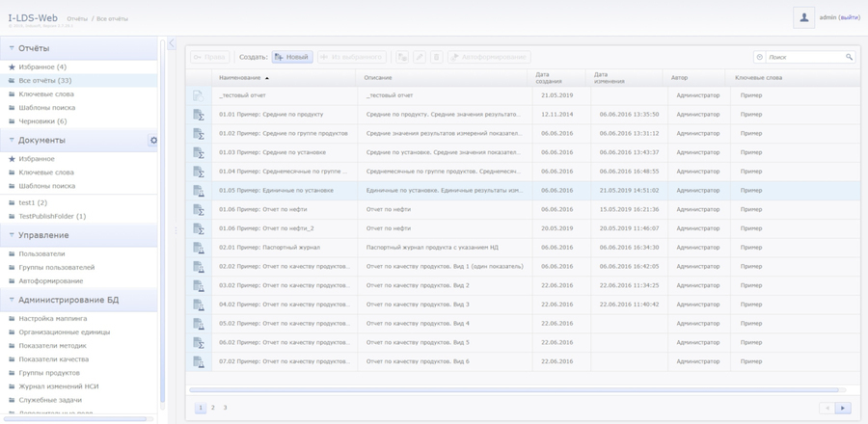Collapse the left sidebar arrow
This screenshot has height=424, width=868.
(172, 43)
